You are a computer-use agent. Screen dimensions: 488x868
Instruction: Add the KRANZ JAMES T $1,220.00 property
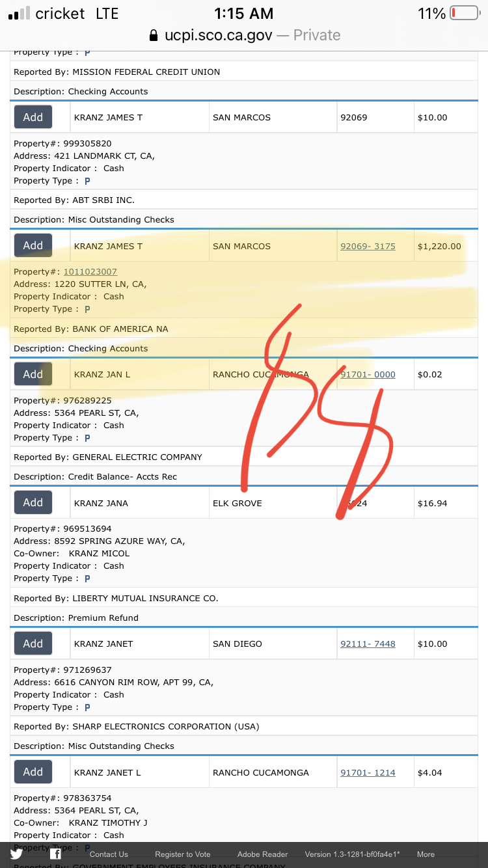33,245
